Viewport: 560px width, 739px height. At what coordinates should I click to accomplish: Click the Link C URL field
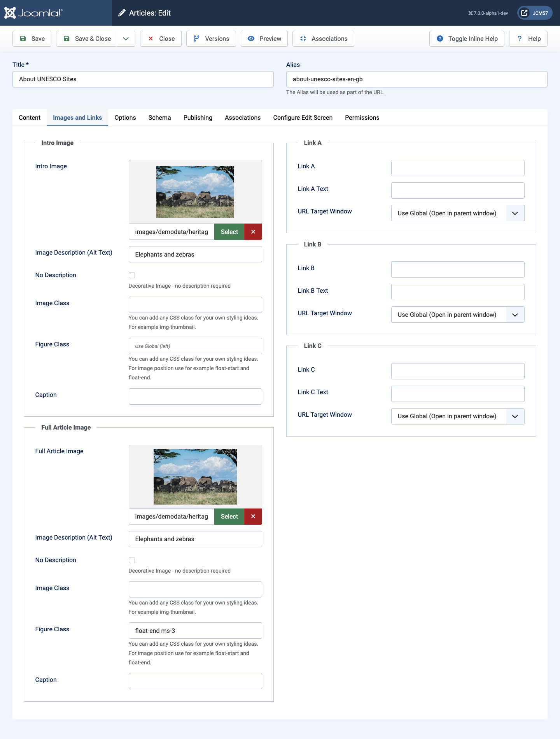[458, 371]
